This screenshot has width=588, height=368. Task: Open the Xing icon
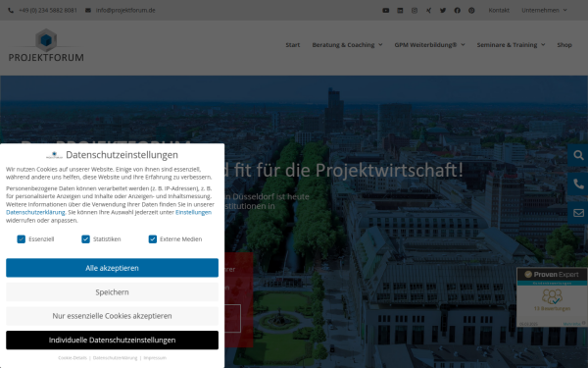[428, 11]
